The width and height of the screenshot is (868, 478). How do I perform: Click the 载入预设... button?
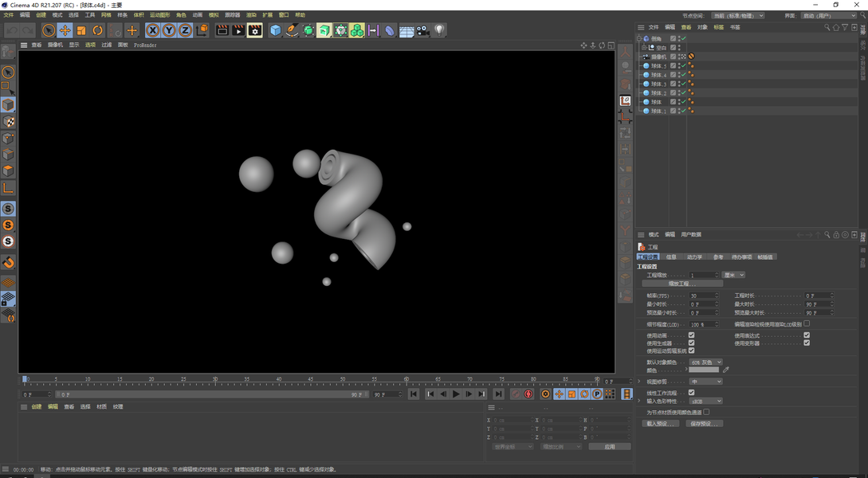coord(661,424)
